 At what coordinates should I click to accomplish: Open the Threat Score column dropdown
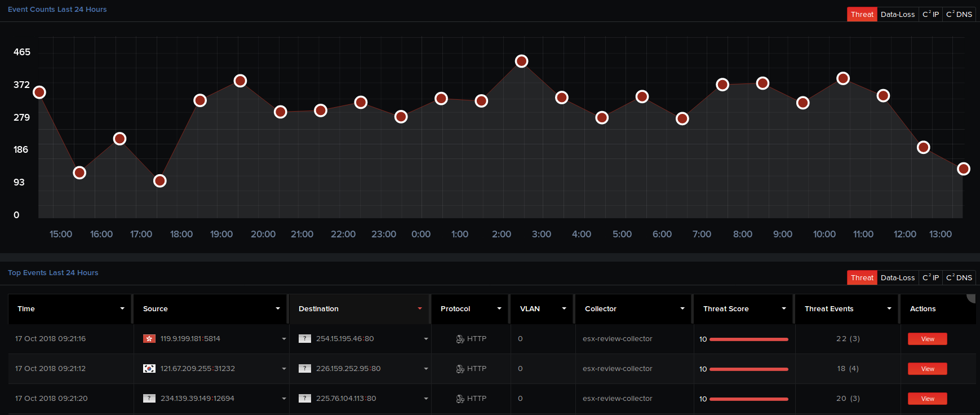[783, 308]
